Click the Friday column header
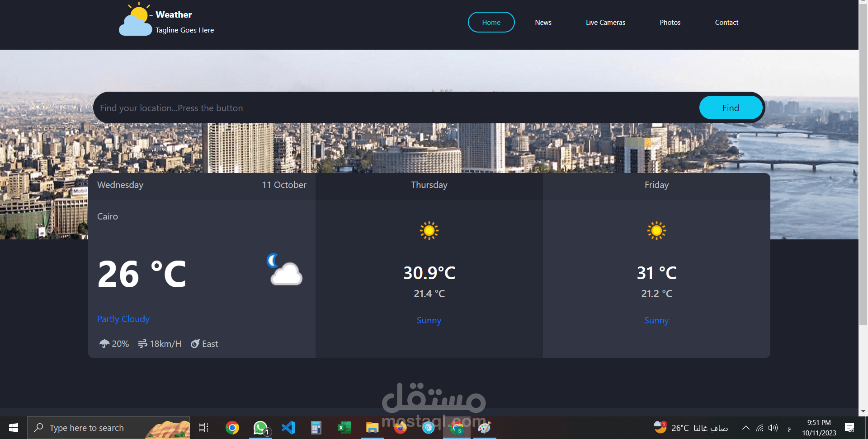The height and width of the screenshot is (439, 868). [656, 185]
